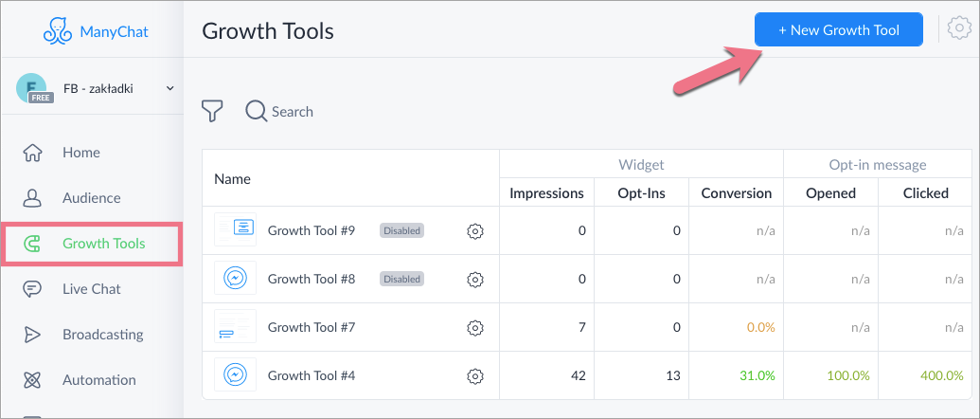The height and width of the screenshot is (419, 980).
Task: Navigate to Broadcasting section
Action: tap(102, 335)
